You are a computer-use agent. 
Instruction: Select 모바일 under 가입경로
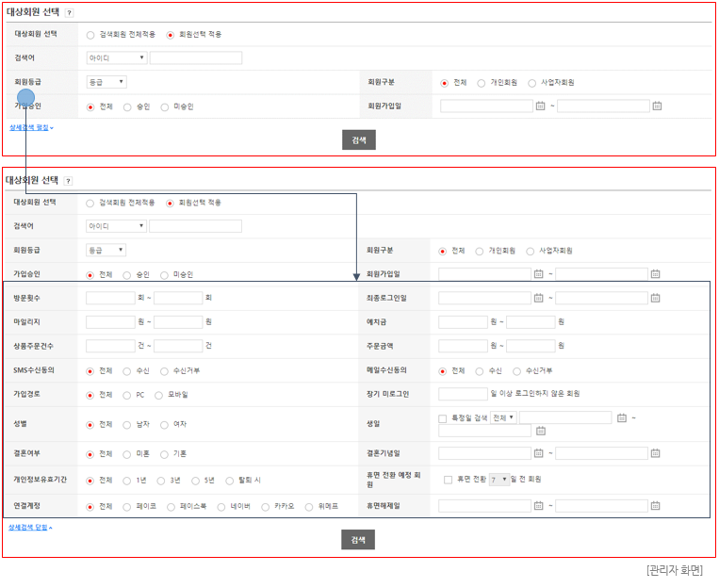pos(158,395)
